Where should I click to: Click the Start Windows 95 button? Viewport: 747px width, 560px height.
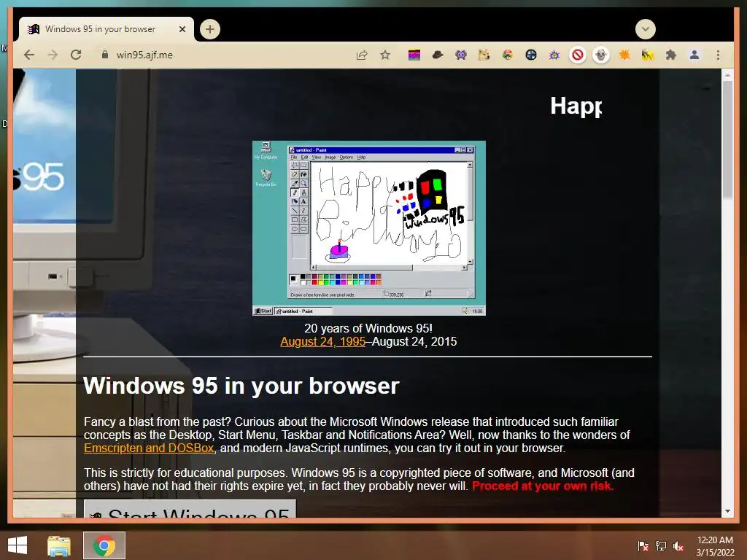point(190,508)
